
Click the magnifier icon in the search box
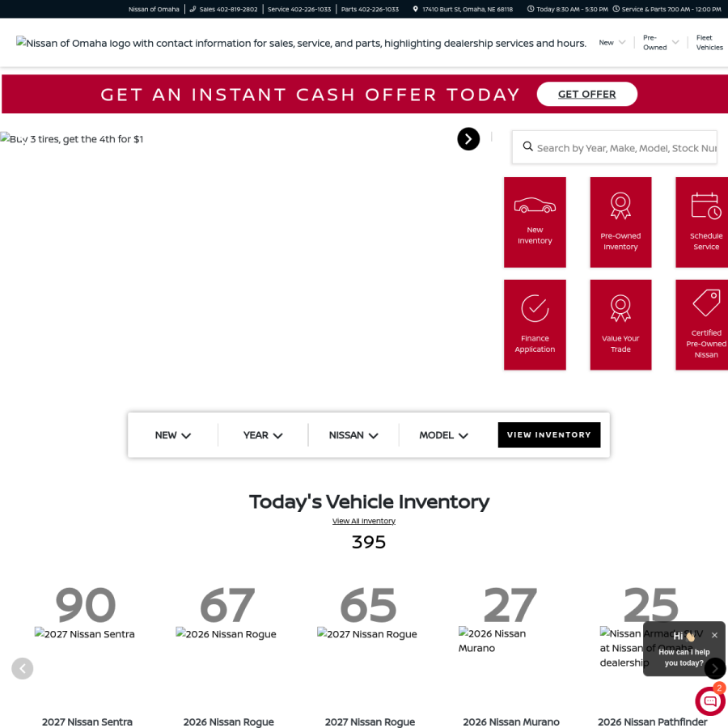click(527, 146)
